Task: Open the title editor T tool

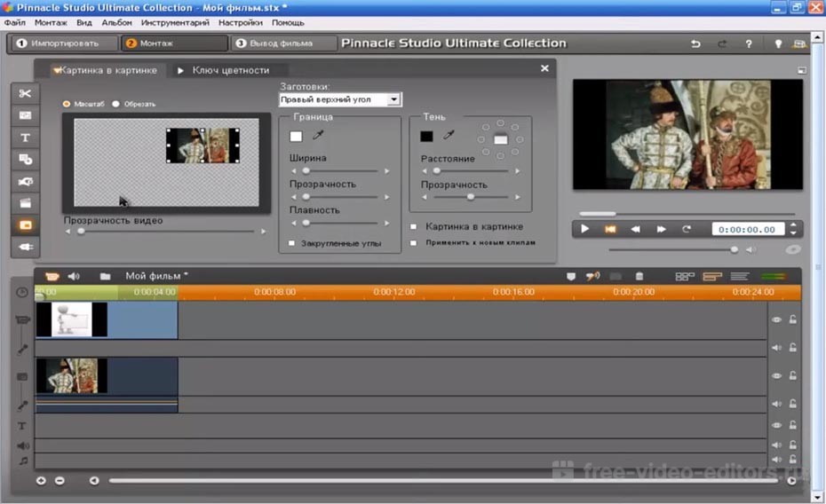Action: coord(25,138)
